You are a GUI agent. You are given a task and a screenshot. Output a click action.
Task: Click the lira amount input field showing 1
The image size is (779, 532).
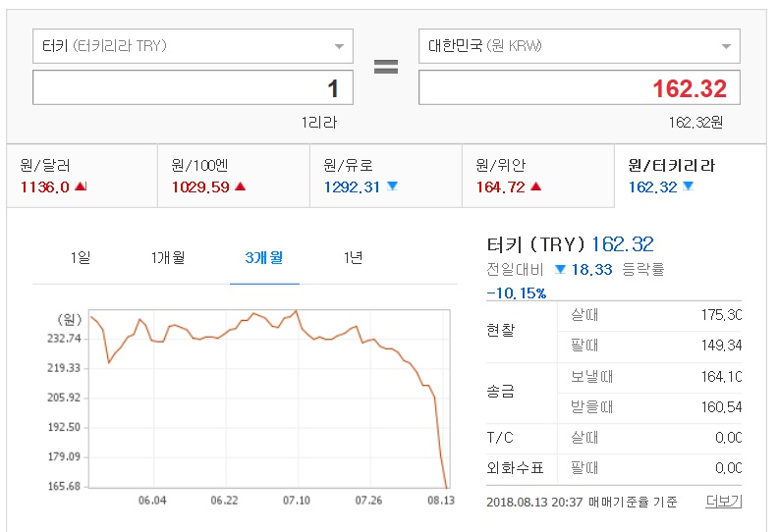tap(193, 87)
